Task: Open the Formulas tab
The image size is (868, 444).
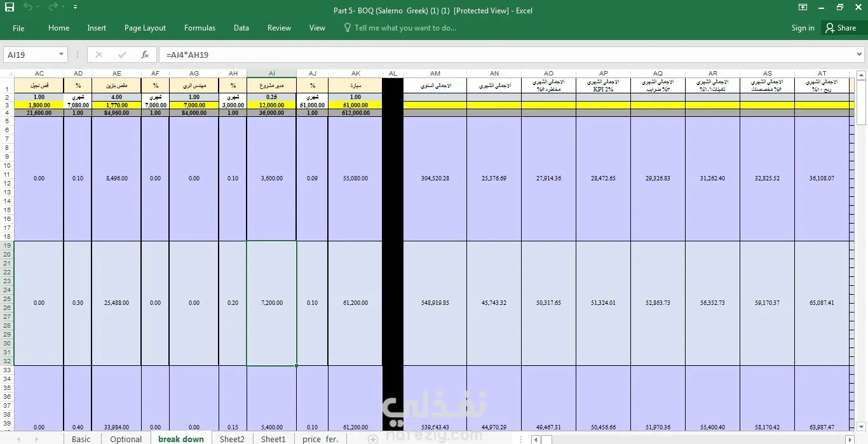Action: pyautogui.click(x=200, y=28)
